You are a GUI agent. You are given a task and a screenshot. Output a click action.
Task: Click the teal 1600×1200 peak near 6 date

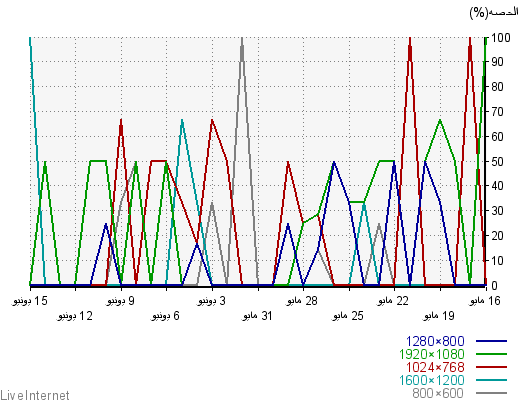pyautogui.click(x=182, y=121)
